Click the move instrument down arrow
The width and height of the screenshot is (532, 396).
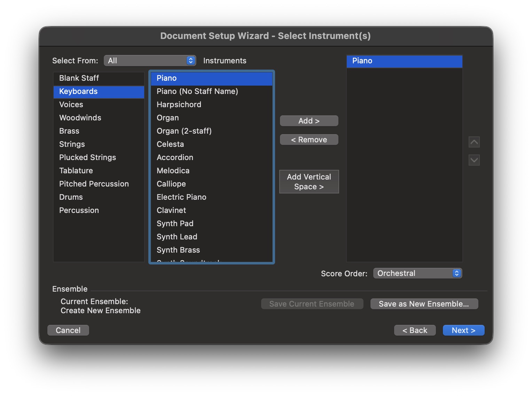tap(474, 160)
